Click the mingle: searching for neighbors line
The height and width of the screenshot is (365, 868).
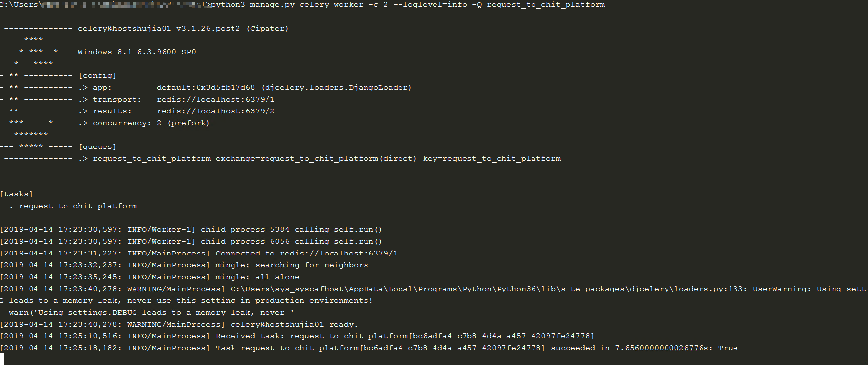[292, 265]
